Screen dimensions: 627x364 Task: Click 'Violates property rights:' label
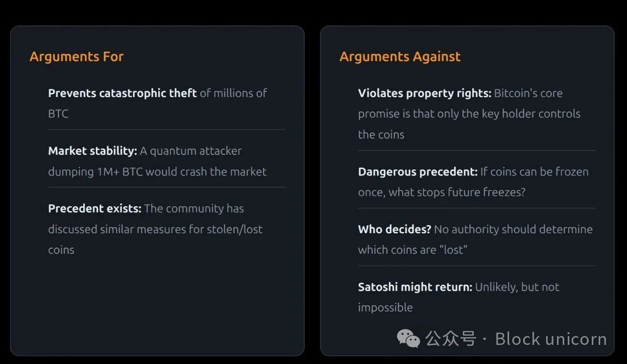(424, 93)
